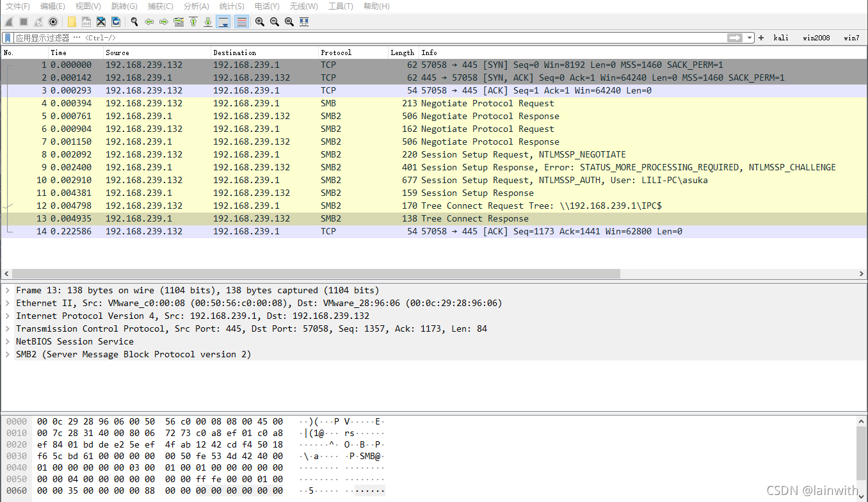Apply the win7 filter button
Image resolution: width=868 pixels, height=502 pixels.
851,38
